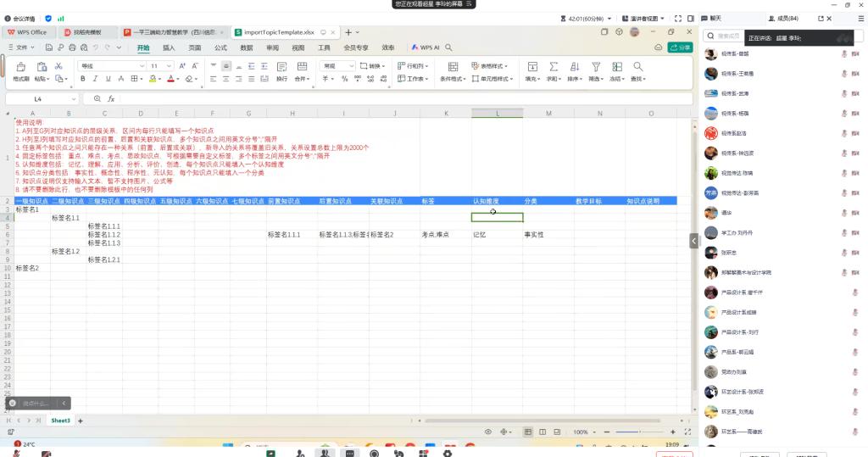Viewport: 868px width, 457px height.
Task: Open the Cell Style dropdown
Action: click(x=492, y=79)
